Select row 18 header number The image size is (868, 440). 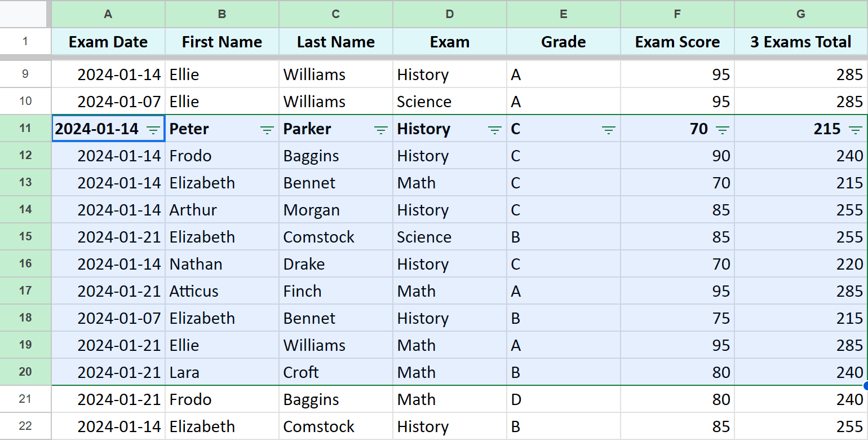click(x=25, y=318)
